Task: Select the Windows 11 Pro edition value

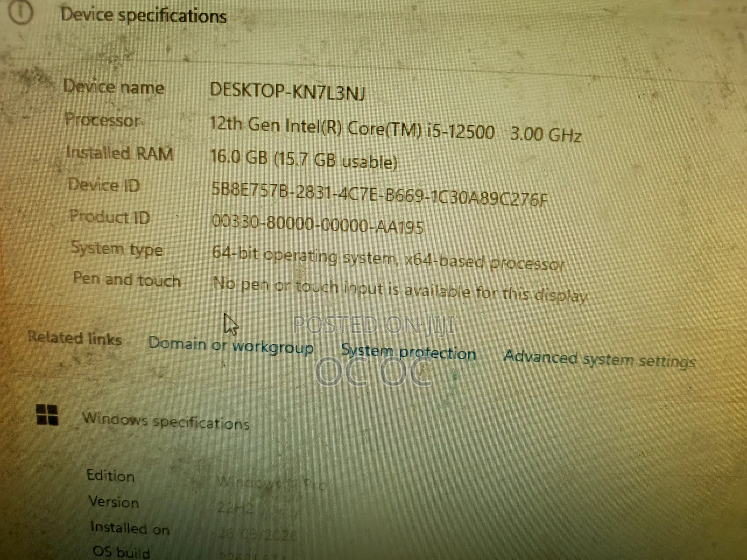Action: 271,483
